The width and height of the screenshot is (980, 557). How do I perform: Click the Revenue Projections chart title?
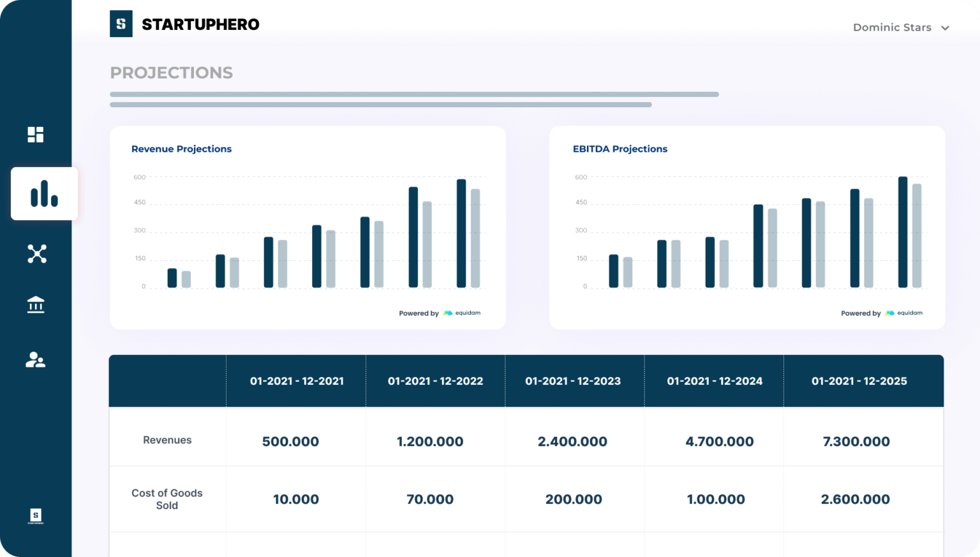[181, 149]
